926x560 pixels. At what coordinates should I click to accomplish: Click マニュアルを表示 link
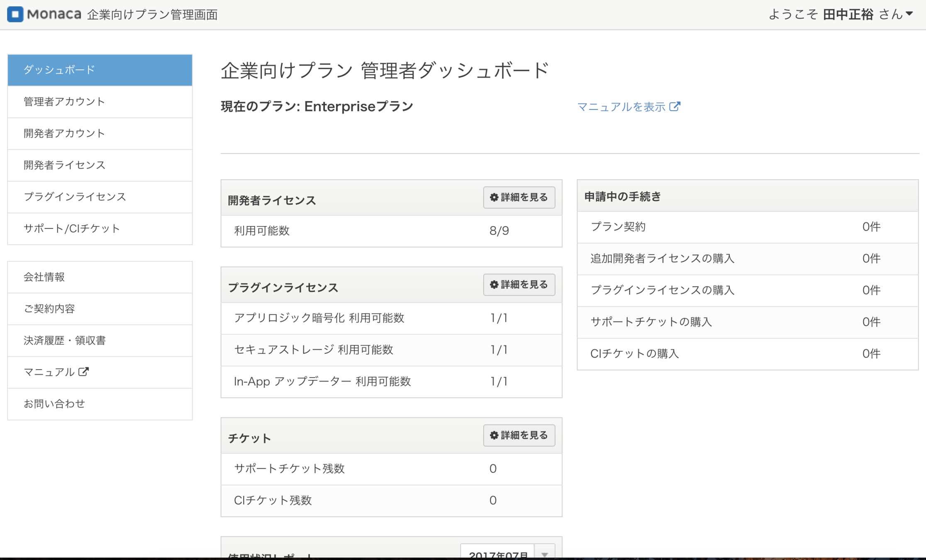coord(621,107)
